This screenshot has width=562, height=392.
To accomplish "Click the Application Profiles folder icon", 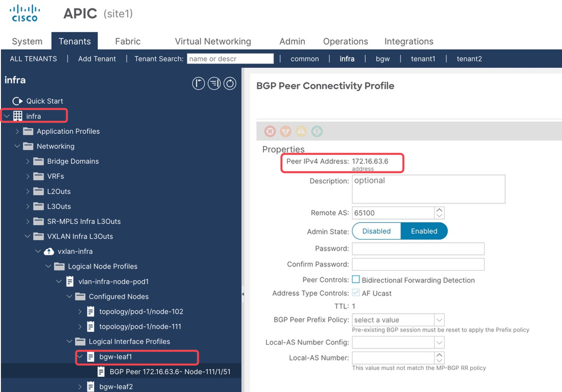I will [28, 131].
